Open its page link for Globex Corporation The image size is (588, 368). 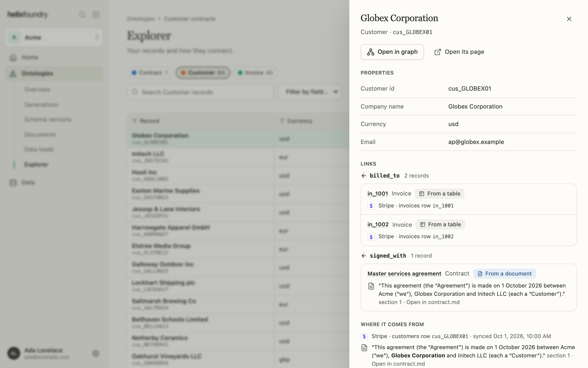(x=459, y=52)
